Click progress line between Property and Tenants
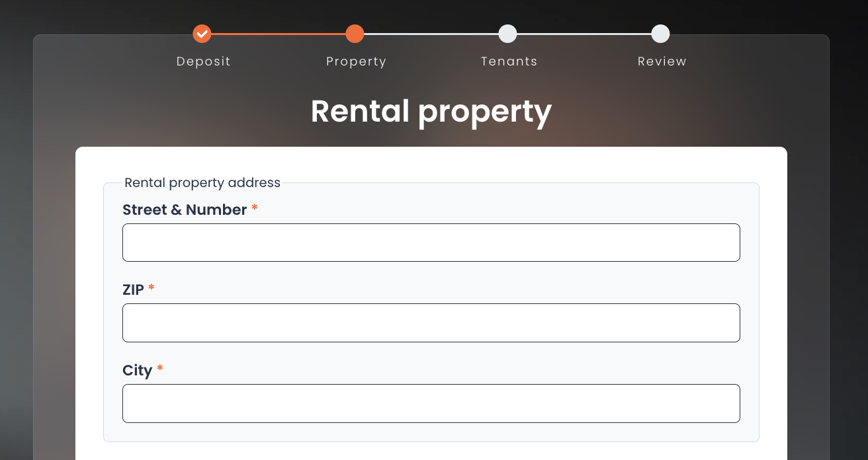The image size is (868, 460). (431, 34)
